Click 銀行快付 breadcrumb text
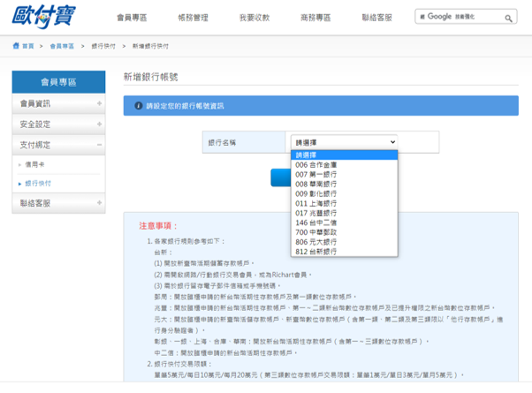532x393 pixels. tap(103, 46)
